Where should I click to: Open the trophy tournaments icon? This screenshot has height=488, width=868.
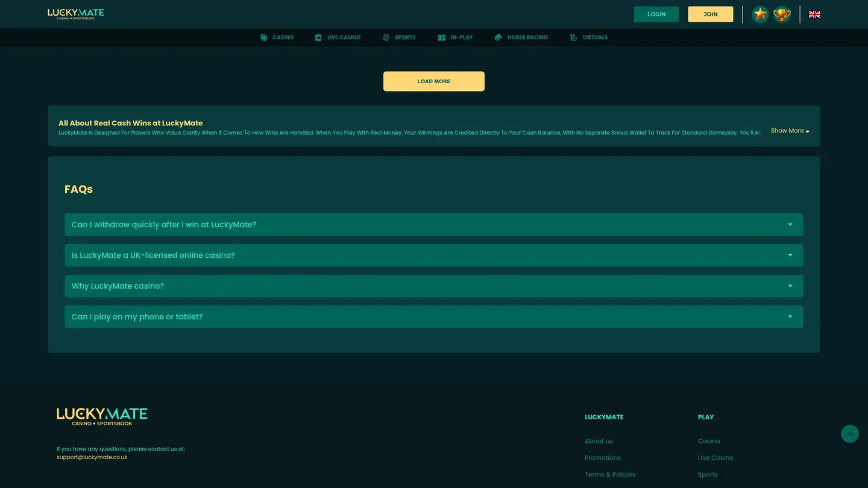point(782,14)
